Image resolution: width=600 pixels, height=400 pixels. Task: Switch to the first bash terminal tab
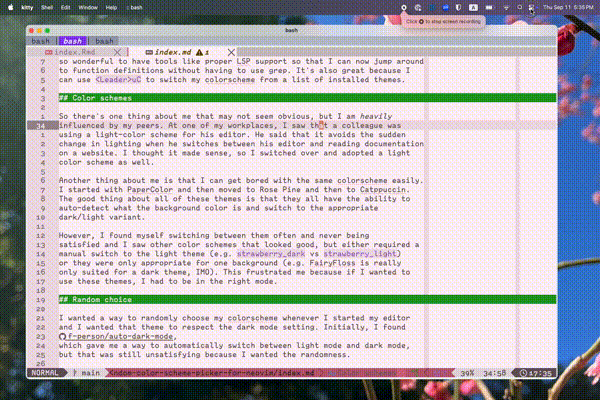pos(41,41)
